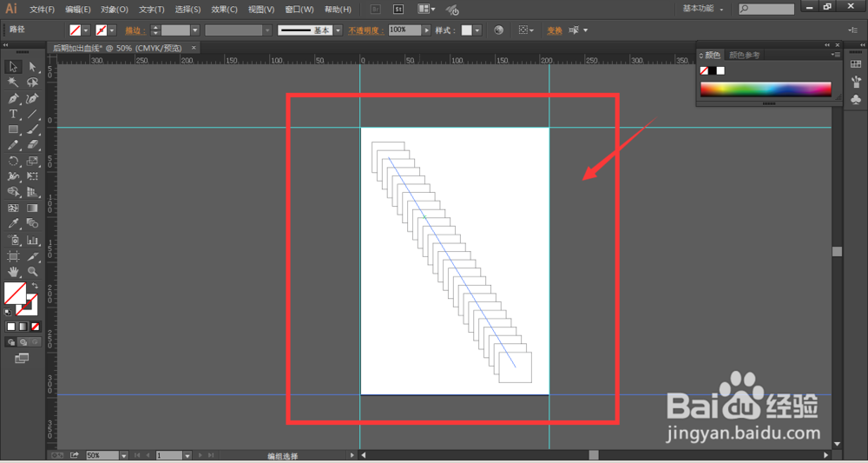Select the Rectangle tool
The height and width of the screenshot is (463, 868).
point(13,129)
